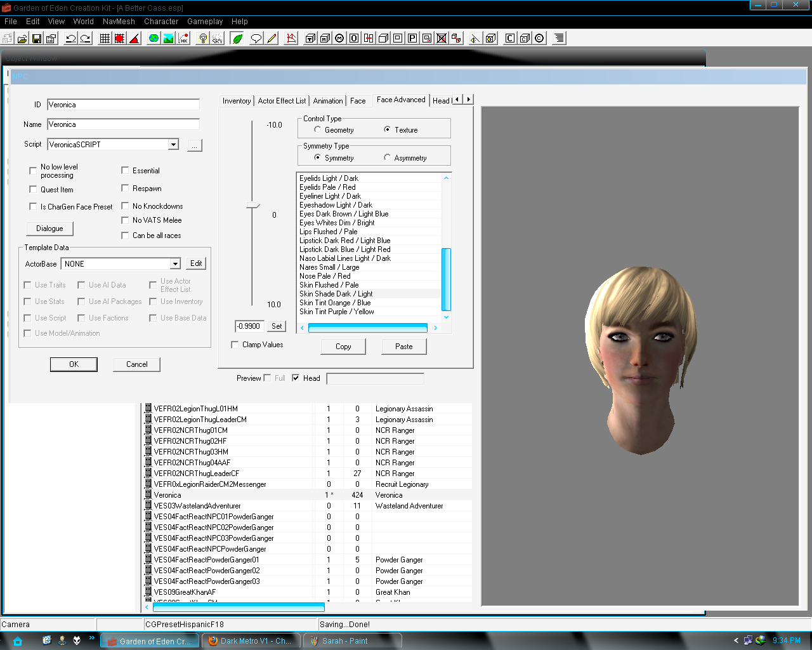
Task: Click the plain white cube toolbar icon
Action: (383, 39)
